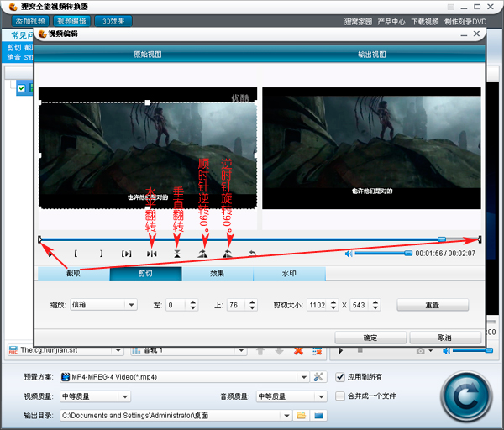Open output directory with blue folder icon
This screenshot has width=504, height=430.
pos(318,416)
